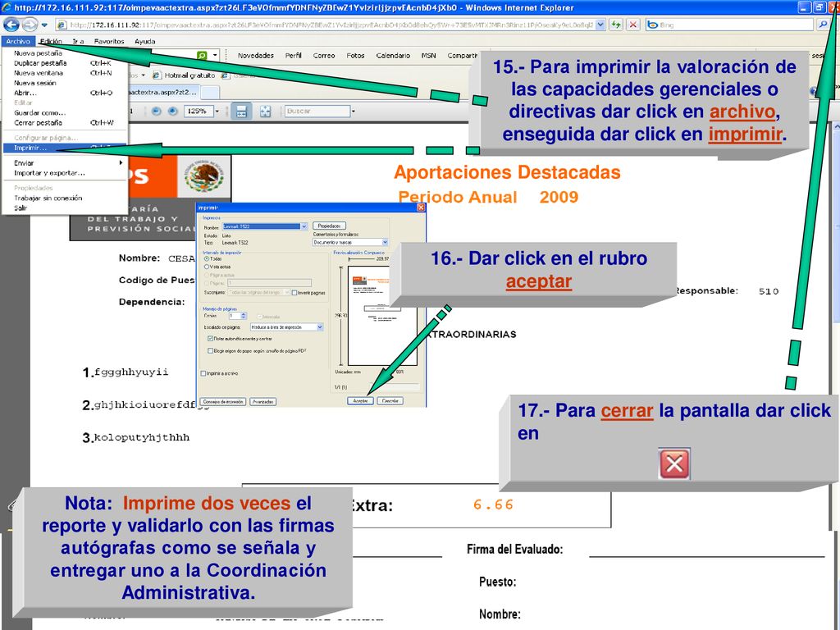Select the Vista actual radio button

tap(207, 267)
